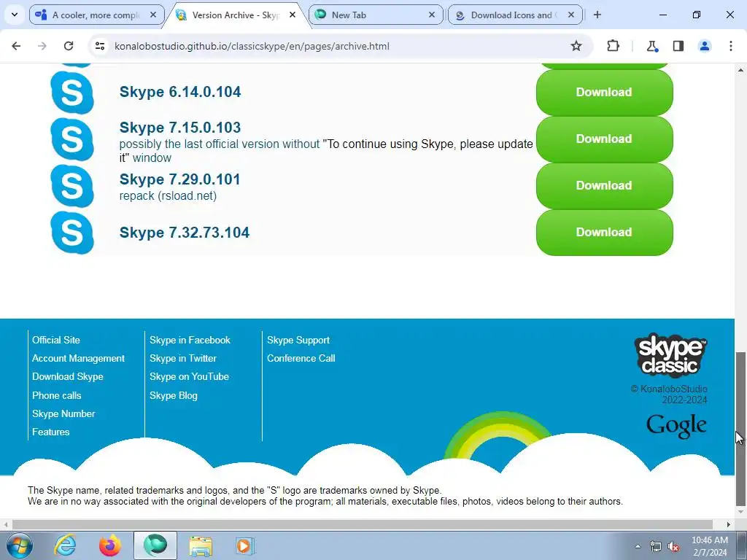747x560 pixels.
Task: Open Chrome Labs flask icon
Action: 651,46
